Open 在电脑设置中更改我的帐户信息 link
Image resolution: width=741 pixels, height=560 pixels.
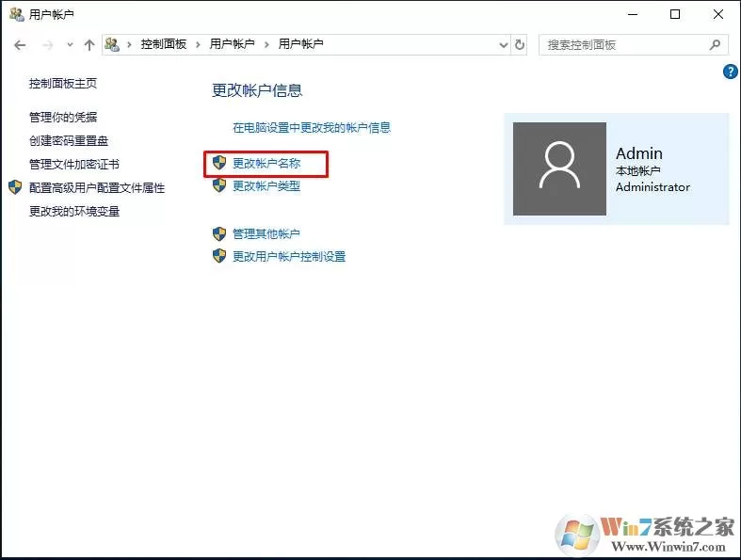[312, 128]
